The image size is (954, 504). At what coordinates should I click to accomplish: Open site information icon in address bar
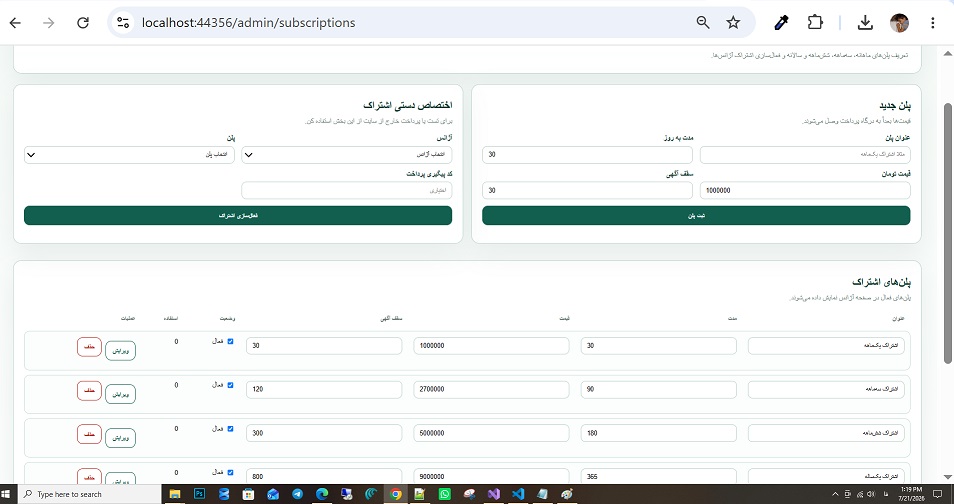pos(123,23)
